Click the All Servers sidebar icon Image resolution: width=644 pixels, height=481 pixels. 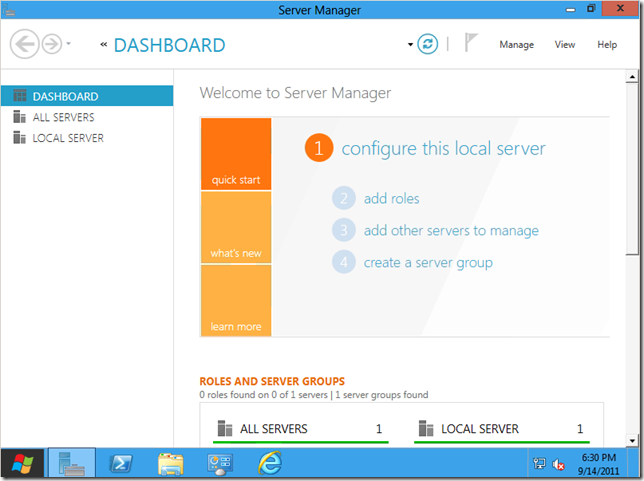click(20, 117)
